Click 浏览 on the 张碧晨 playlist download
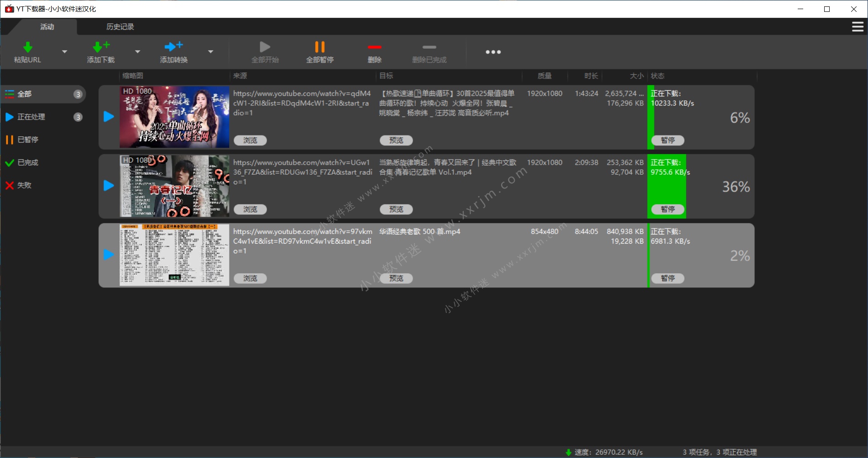Image resolution: width=868 pixels, height=458 pixels. pos(250,140)
